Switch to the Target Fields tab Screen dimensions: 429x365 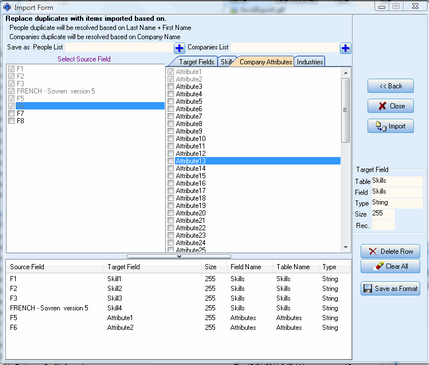pyautogui.click(x=195, y=62)
